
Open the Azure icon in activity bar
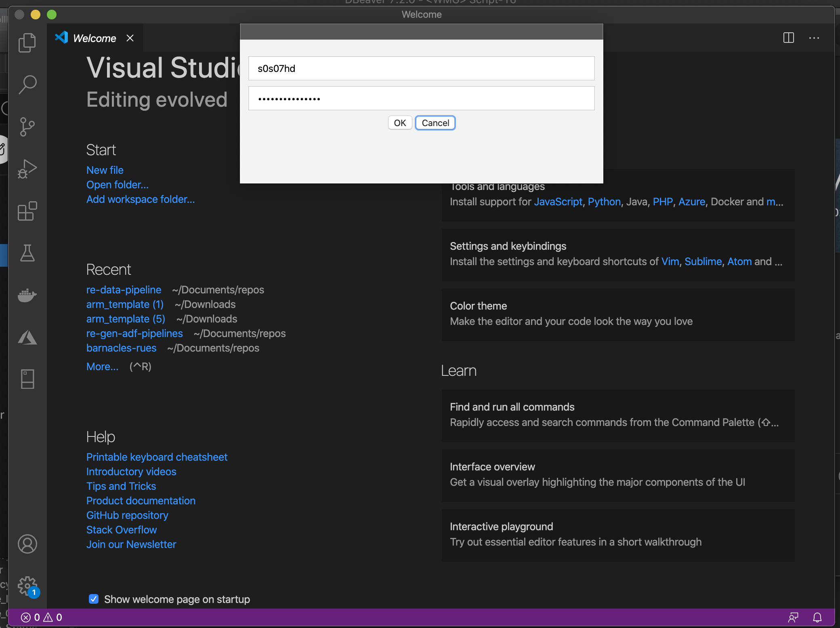pyautogui.click(x=27, y=337)
